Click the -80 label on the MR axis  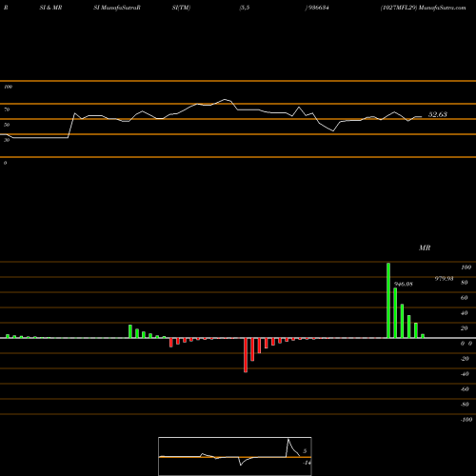(x=465, y=405)
